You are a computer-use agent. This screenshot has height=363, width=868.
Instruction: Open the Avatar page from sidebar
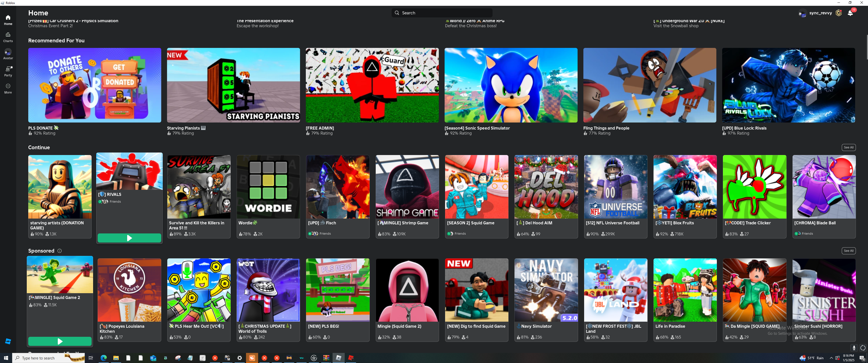[x=8, y=53]
